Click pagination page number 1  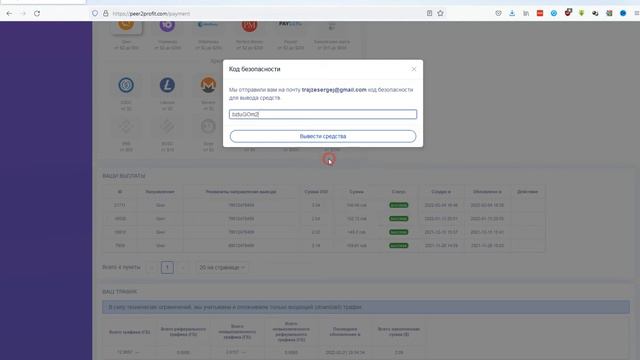coord(167,267)
